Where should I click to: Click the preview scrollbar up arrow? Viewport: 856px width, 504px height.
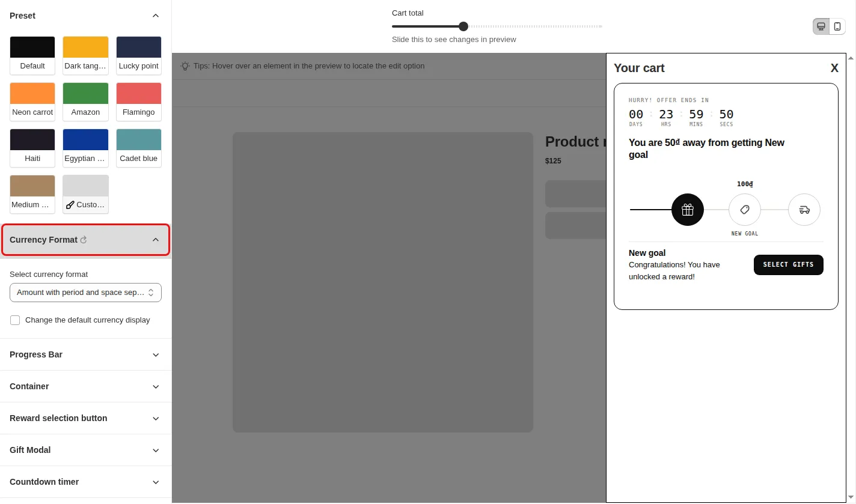[x=851, y=58]
